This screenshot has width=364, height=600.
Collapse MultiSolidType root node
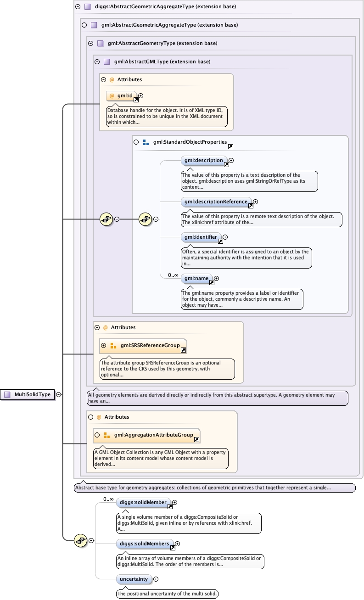pos(59,394)
